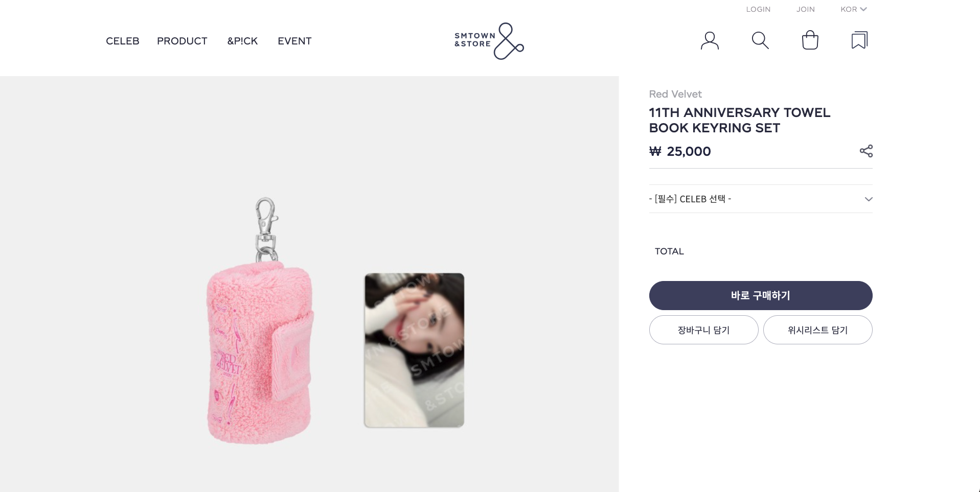Click the JOIN link
The width and height of the screenshot is (980, 492).
tap(805, 9)
